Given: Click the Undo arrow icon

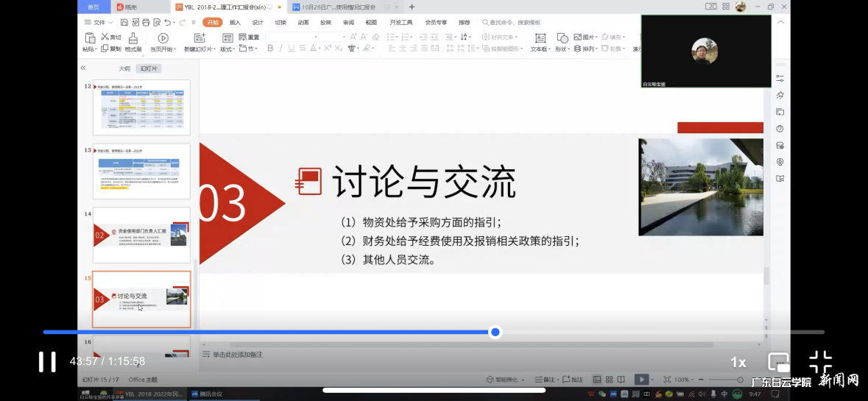Looking at the screenshot, I should (x=167, y=23).
